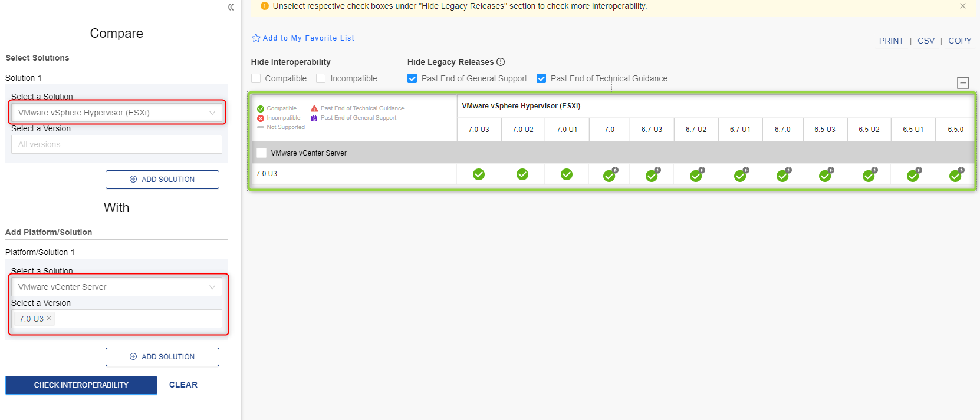The width and height of the screenshot is (980, 420).
Task: Uncheck Past End of Technical Guidance
Action: [x=541, y=78]
